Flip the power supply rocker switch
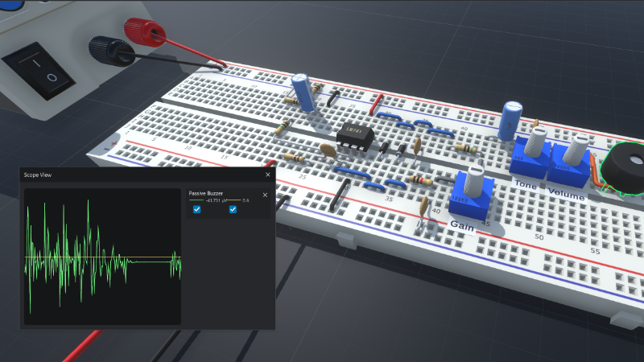Image resolution: width=644 pixels, height=362 pixels. 38,70
